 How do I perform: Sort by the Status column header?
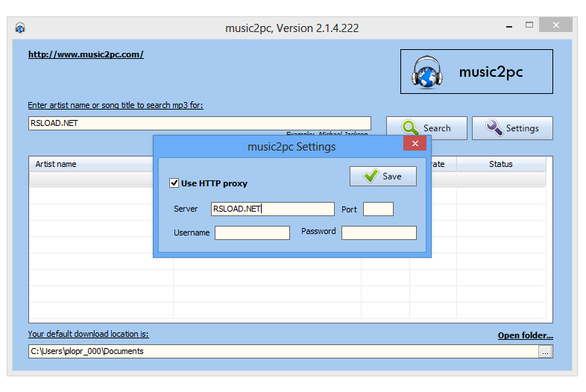(501, 164)
